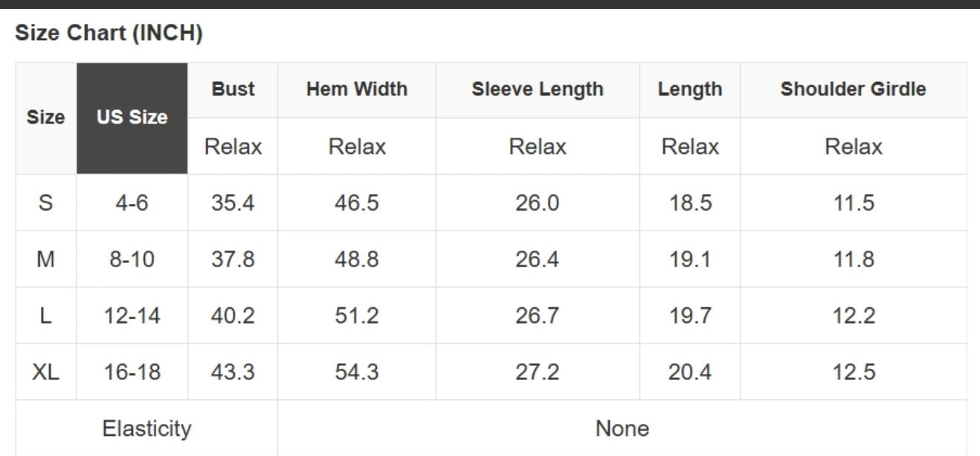The height and width of the screenshot is (456, 980).
Task: Select the Length column header
Action: 690,89
